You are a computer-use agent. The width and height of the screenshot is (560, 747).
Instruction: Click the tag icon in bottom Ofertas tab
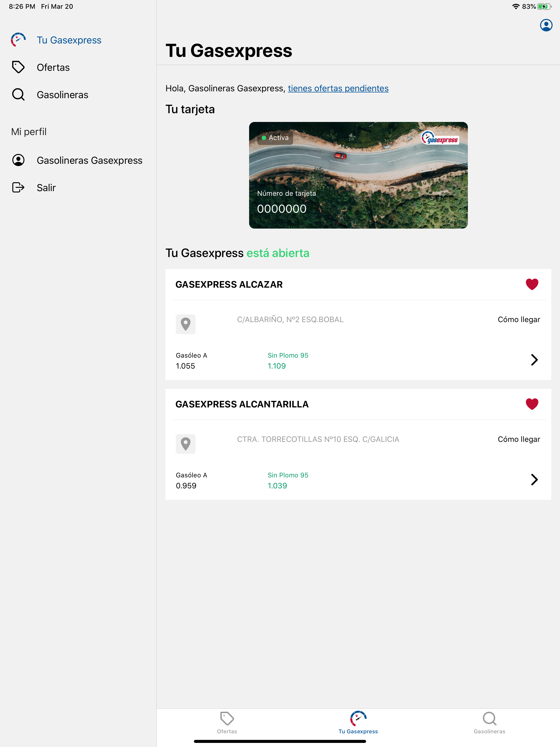pyautogui.click(x=227, y=718)
